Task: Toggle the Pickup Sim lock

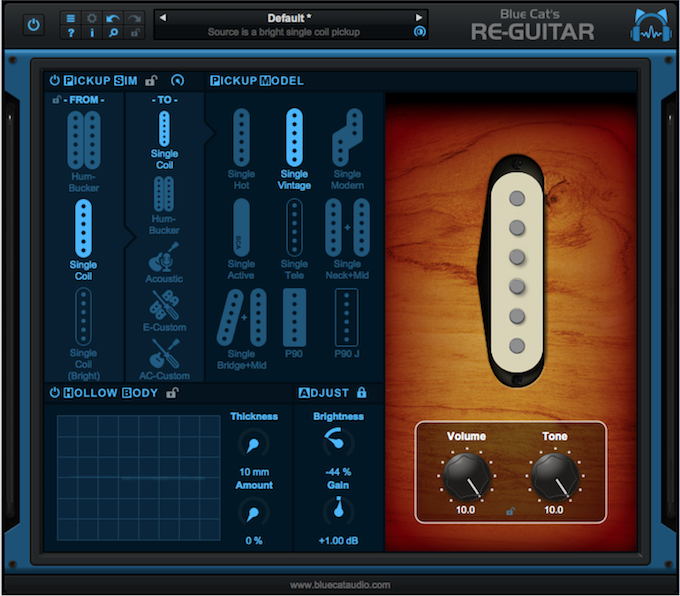Action: [151, 81]
